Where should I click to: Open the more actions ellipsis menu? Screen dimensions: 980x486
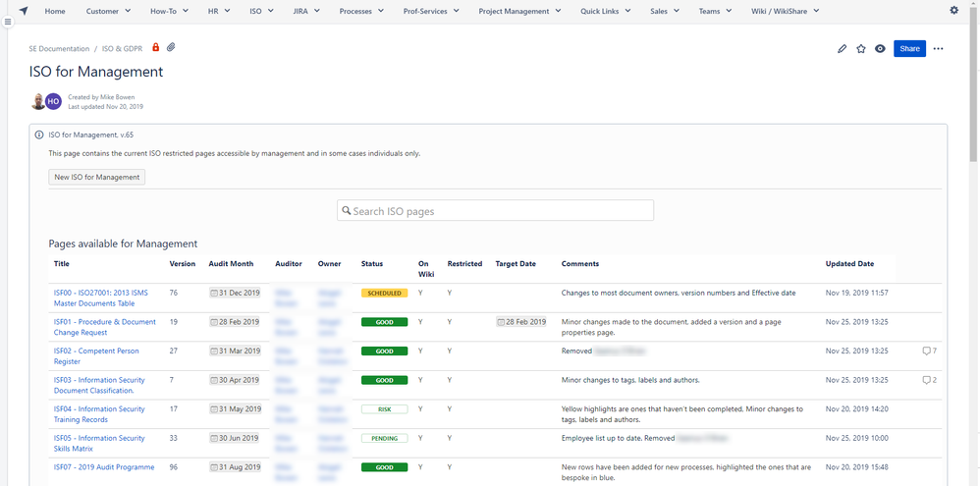click(x=938, y=49)
